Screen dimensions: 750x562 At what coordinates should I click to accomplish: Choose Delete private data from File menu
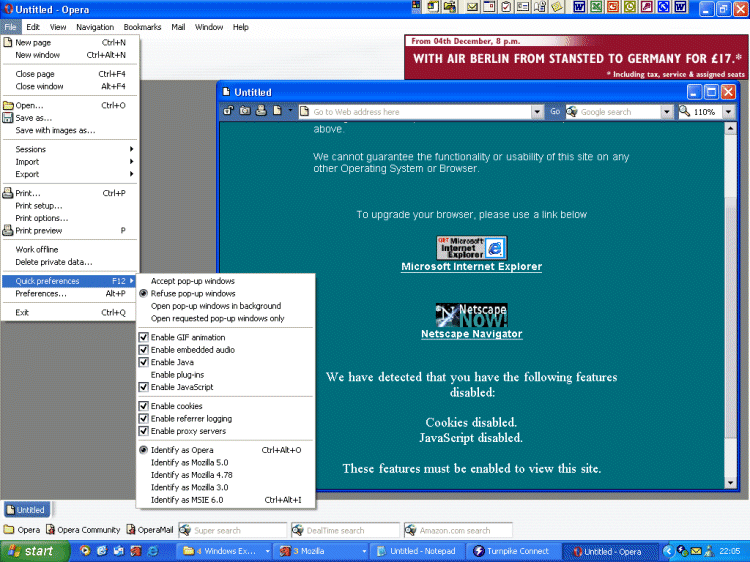70,262
